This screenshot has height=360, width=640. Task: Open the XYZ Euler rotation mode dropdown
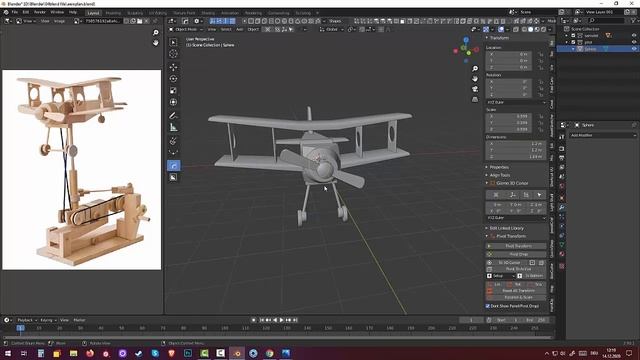point(516,102)
